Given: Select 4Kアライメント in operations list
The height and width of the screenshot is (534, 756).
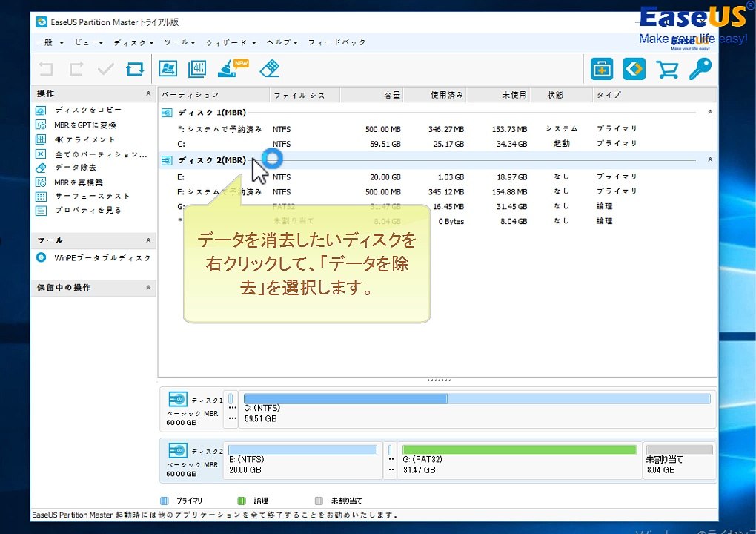Looking at the screenshot, I should pos(84,140).
